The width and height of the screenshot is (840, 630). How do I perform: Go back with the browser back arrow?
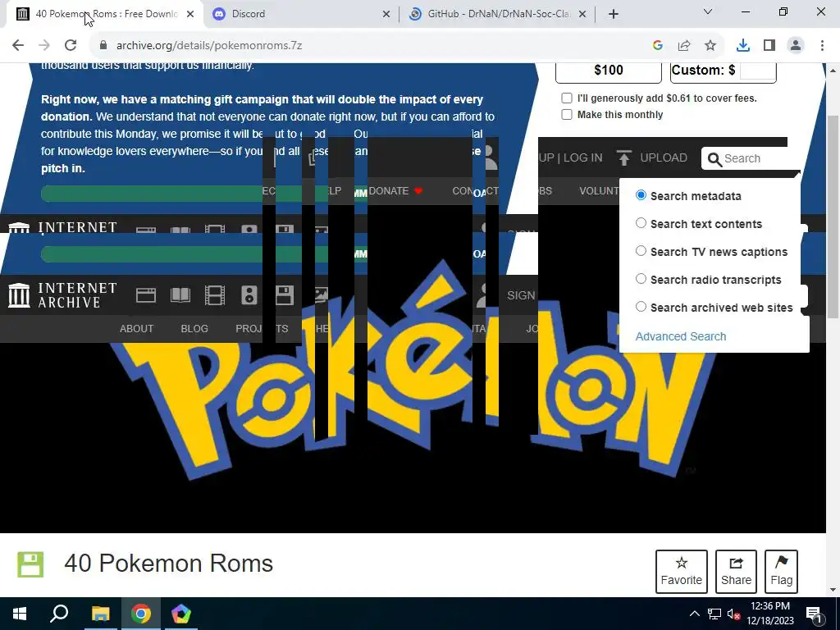tap(18, 45)
